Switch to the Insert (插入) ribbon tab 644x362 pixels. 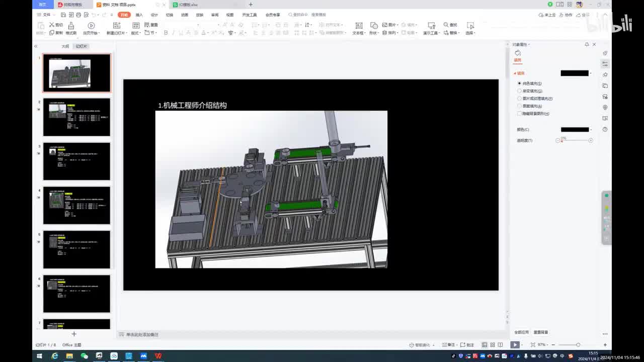point(139,15)
